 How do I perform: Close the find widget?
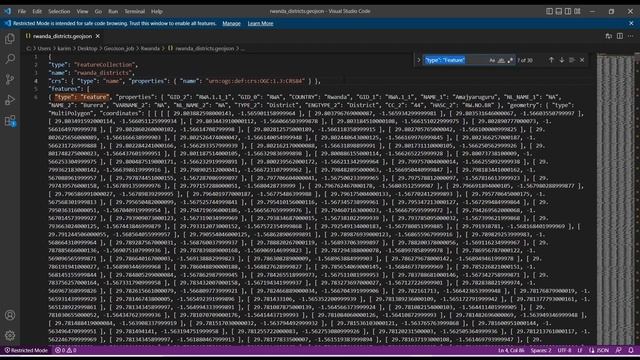[x=582, y=60]
